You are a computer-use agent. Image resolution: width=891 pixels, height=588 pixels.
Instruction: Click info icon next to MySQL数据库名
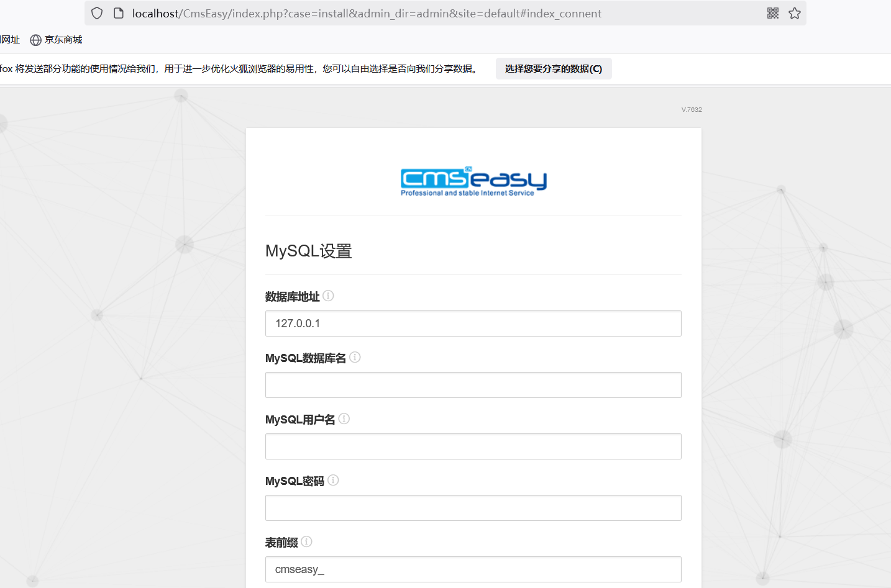tap(355, 357)
